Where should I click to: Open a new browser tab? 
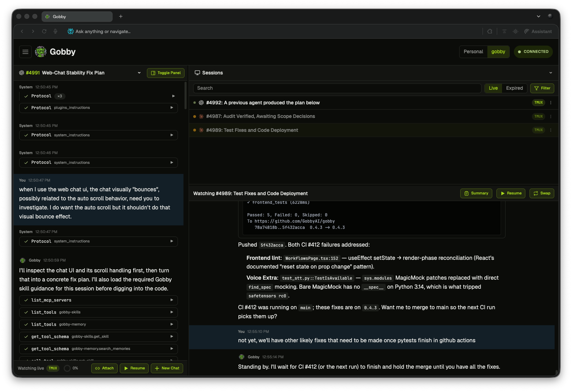point(121,16)
